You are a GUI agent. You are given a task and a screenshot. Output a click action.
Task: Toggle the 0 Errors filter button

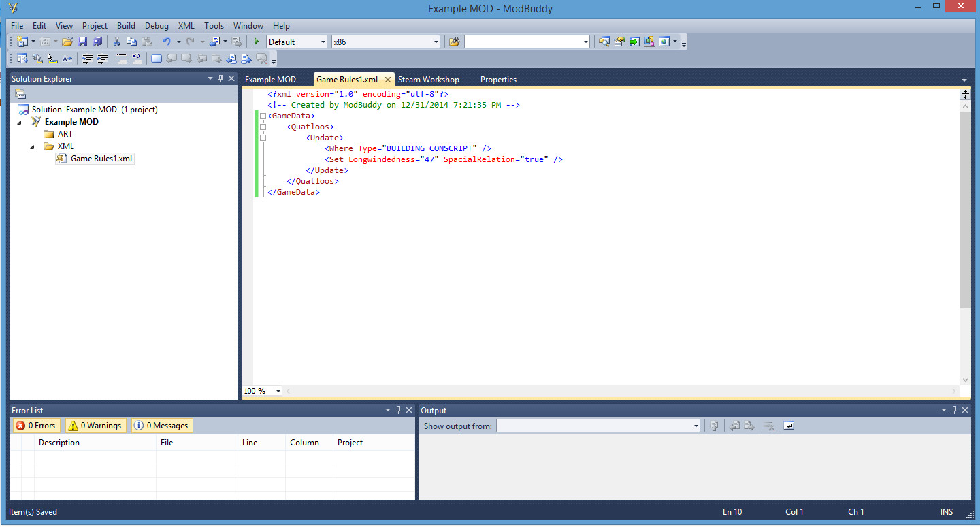pos(37,426)
